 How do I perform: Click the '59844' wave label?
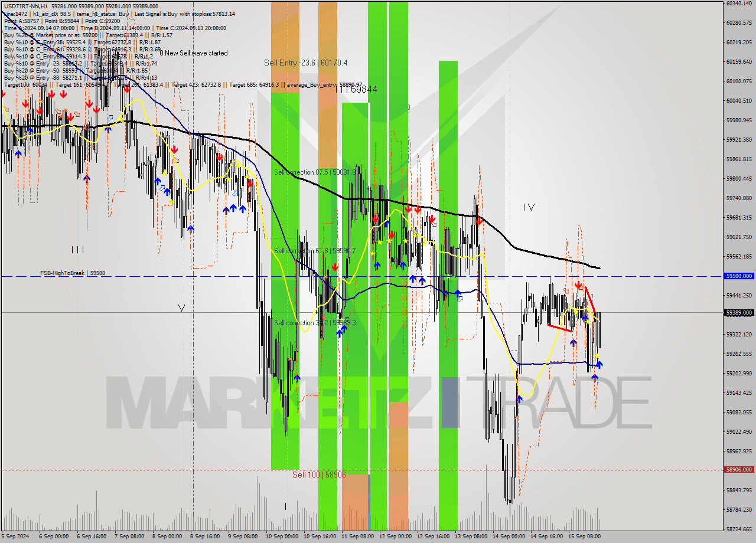(x=364, y=89)
